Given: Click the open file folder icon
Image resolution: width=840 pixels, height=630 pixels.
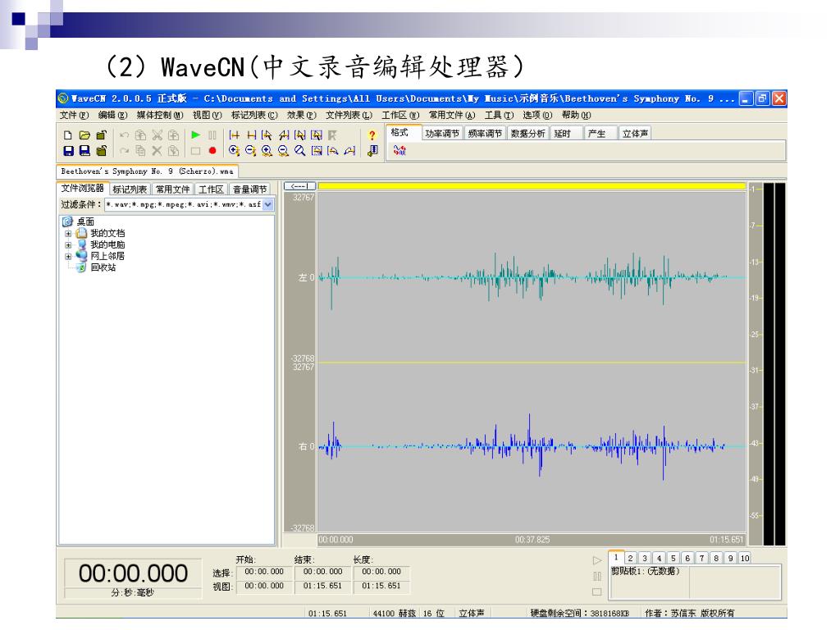Looking at the screenshot, I should (x=84, y=135).
